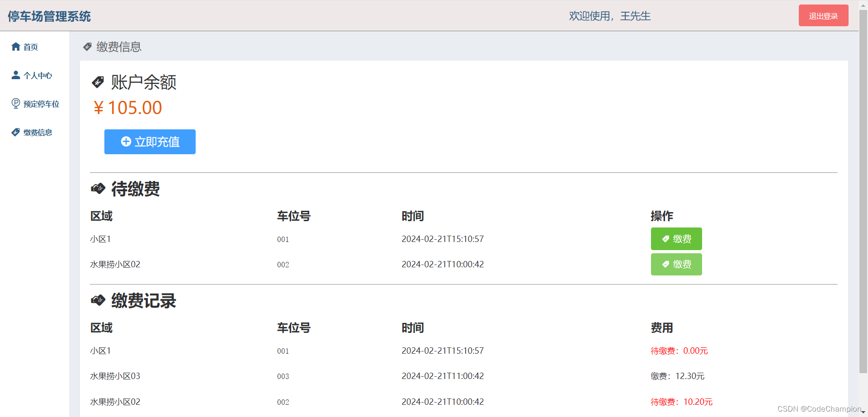Image resolution: width=868 pixels, height=417 pixels.
Task: Click 费用 column header in 缴费记录
Action: (662, 327)
